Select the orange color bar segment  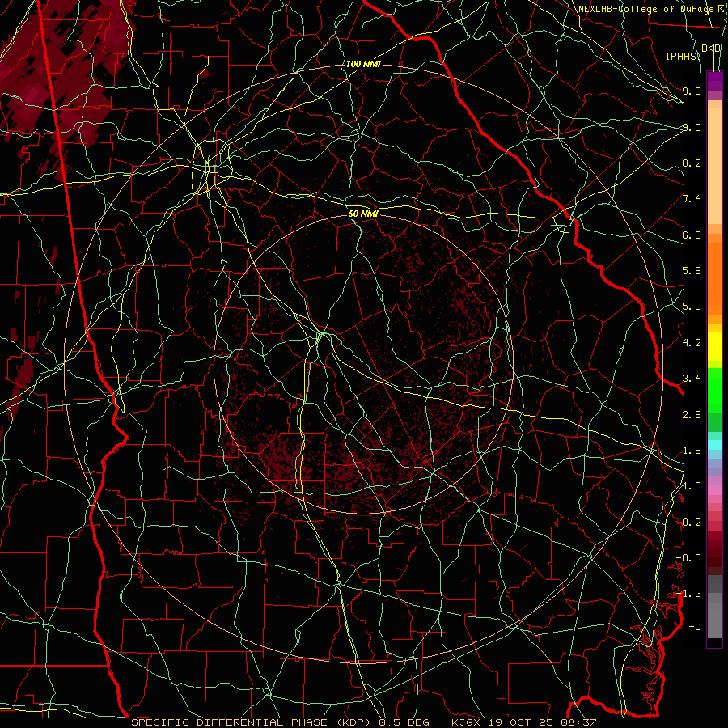point(714,278)
